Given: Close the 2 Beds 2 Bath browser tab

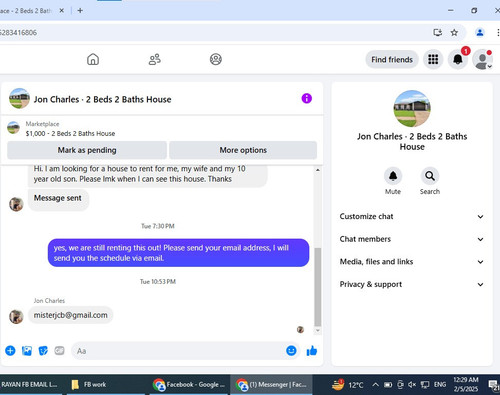Looking at the screenshot, I should [62, 11].
